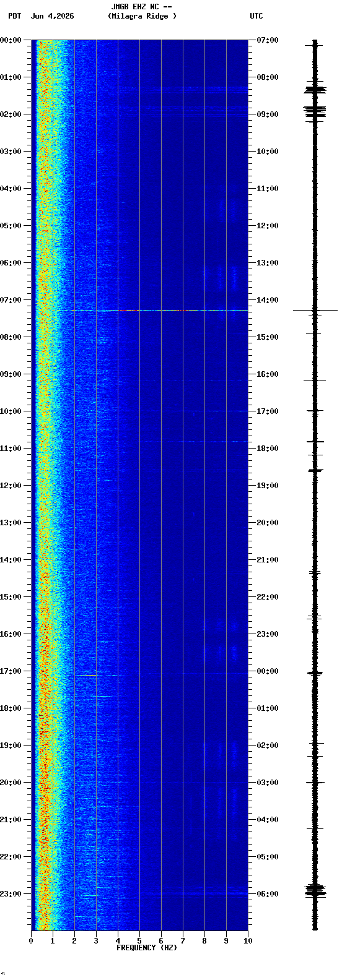Click the 00:00 PDT time label
The height and width of the screenshot is (980, 342).
[11, 40]
